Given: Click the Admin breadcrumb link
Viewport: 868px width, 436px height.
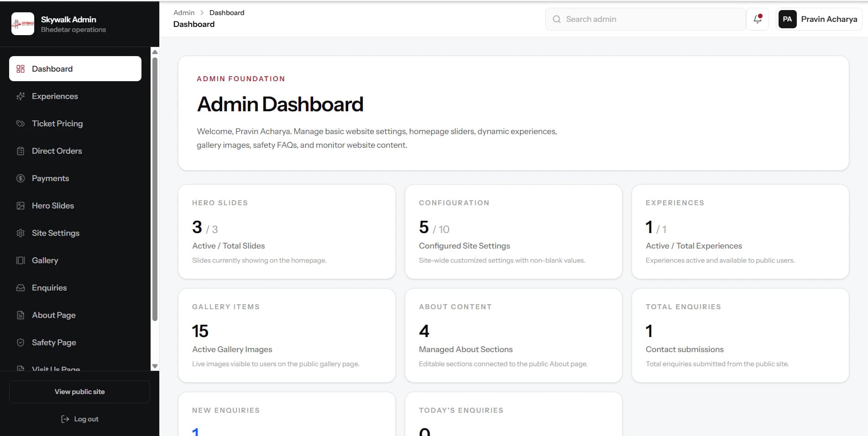Looking at the screenshot, I should point(184,13).
